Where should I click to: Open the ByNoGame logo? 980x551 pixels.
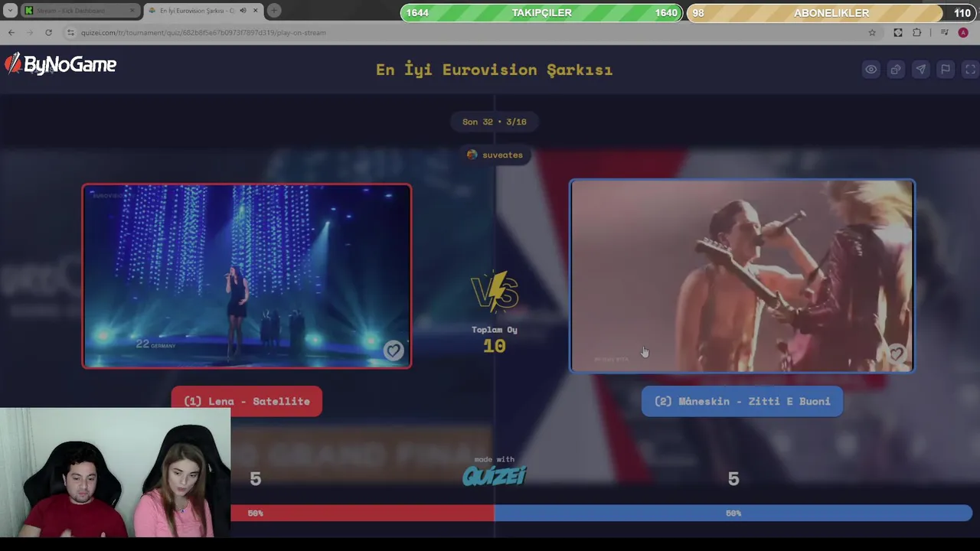click(60, 65)
